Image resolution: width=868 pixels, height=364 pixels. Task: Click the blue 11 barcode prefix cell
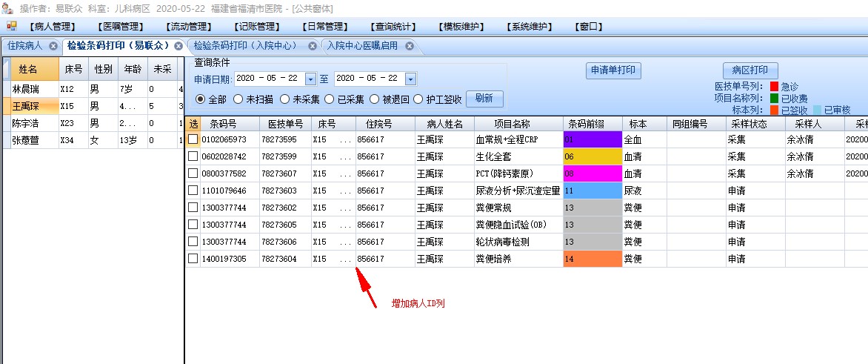point(593,191)
